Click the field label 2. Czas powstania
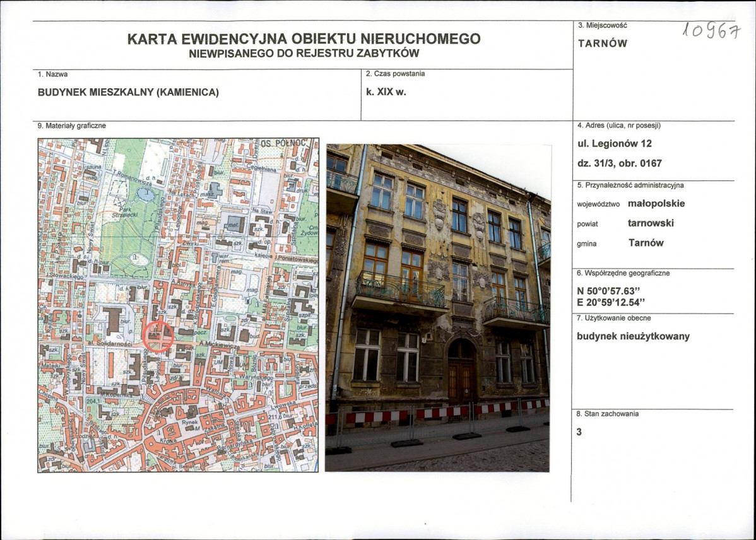This screenshot has height=540, width=756. (x=396, y=74)
